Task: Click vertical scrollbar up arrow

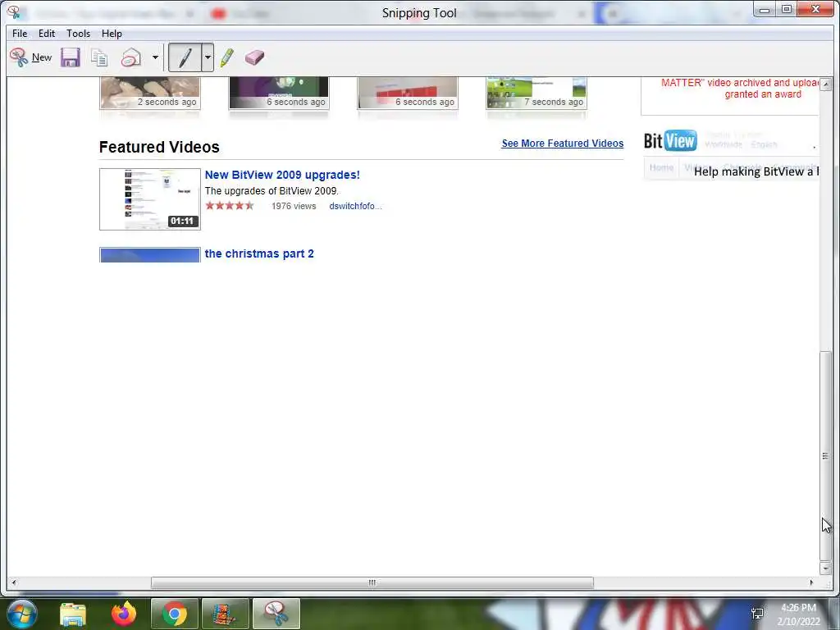Action: point(825,84)
